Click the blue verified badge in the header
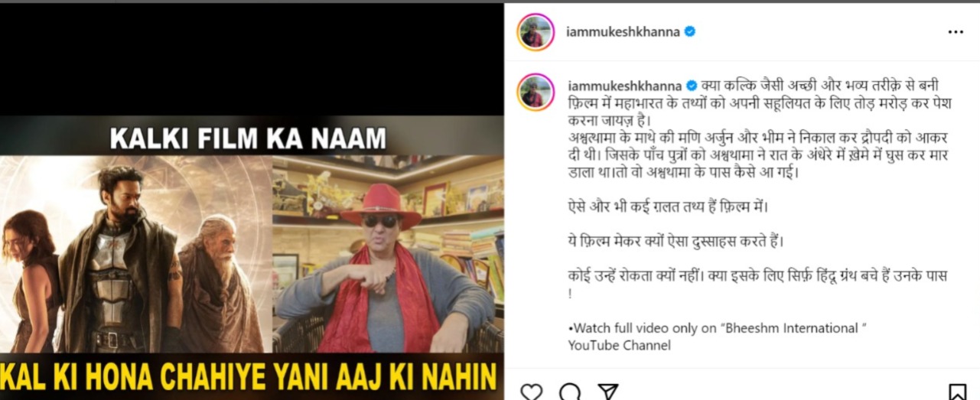The height and width of the screenshot is (400, 980). tap(689, 32)
